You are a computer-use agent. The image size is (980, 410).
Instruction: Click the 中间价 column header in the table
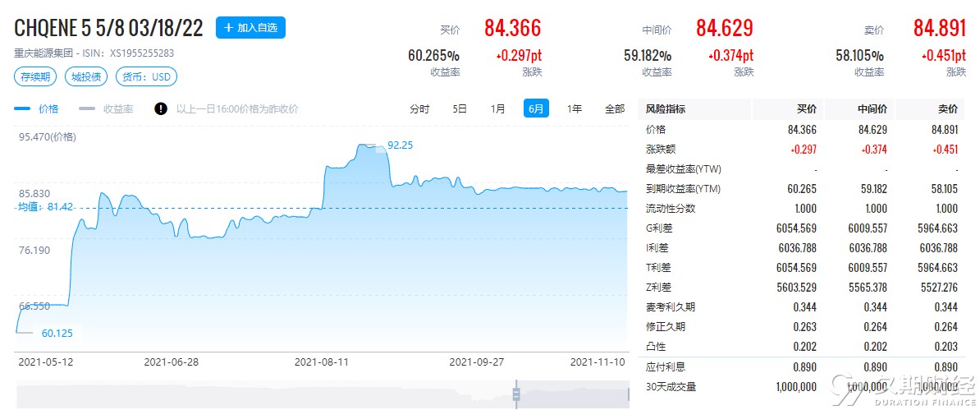tap(872, 109)
